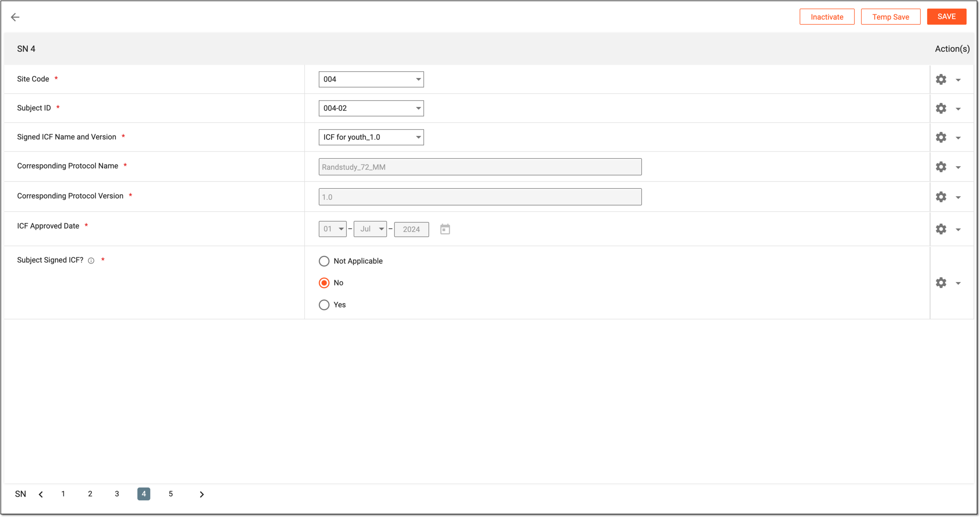Expand action arrow beside Protocol Name gear
This screenshot has height=517, width=980.
point(958,167)
